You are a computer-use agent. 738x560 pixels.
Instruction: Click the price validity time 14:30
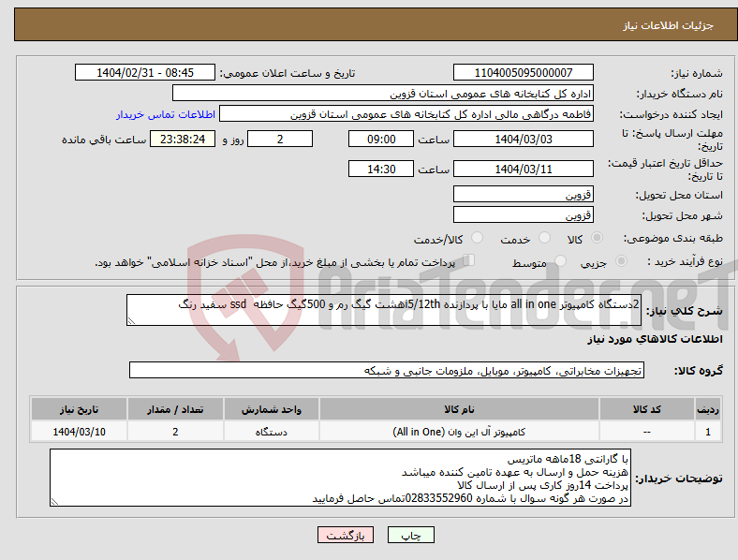tap(381, 169)
